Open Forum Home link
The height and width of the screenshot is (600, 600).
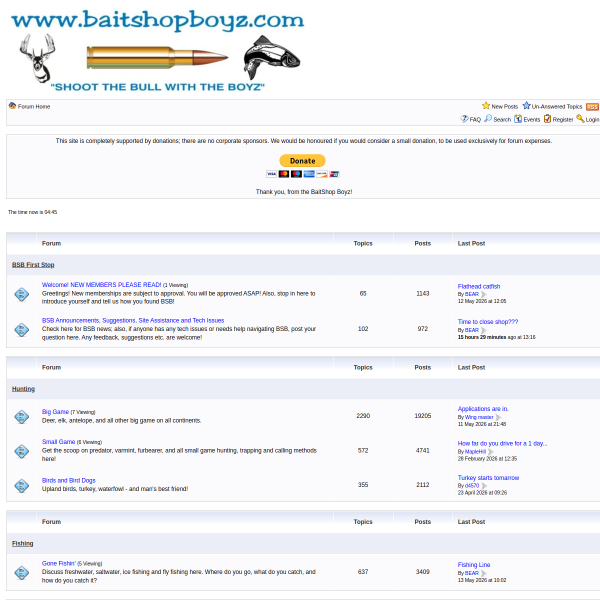click(34, 106)
